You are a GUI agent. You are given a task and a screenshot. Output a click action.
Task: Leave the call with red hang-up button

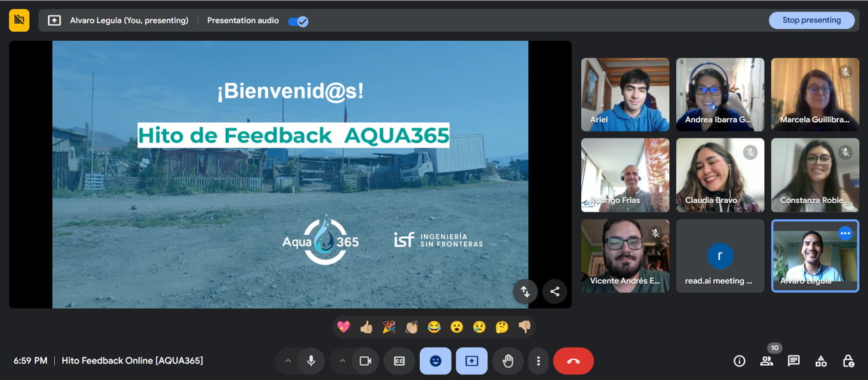pyautogui.click(x=573, y=361)
